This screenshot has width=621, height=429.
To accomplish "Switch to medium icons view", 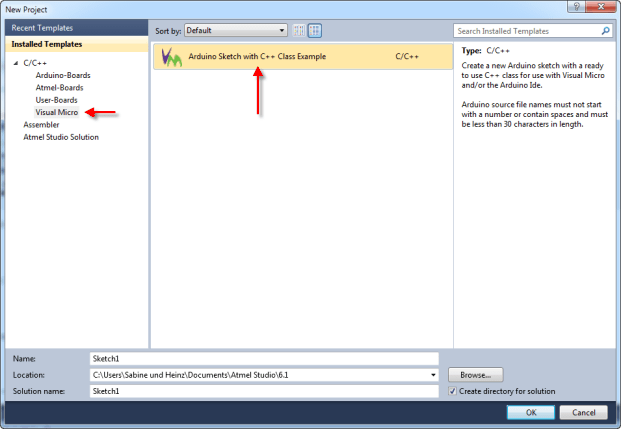I will (315, 31).
